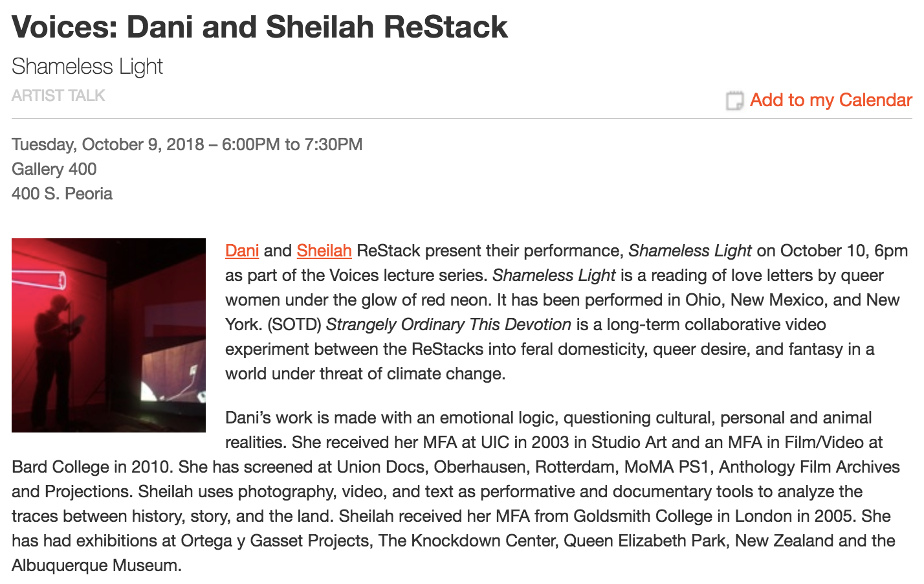Click the italic Shameless Light before "on October 10"
Screen dimensions: 924x584
(x=690, y=251)
